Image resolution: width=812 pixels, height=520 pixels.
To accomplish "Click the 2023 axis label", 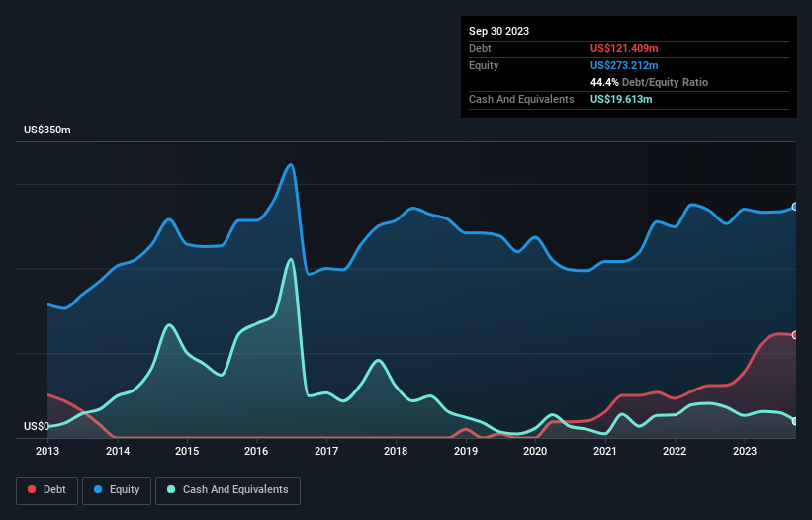I will (x=744, y=451).
